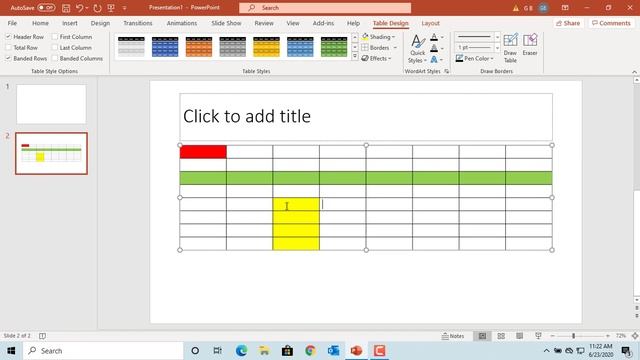Image resolution: width=640 pixels, height=360 pixels.
Task: Fit slide to current window
Action: click(x=635, y=336)
